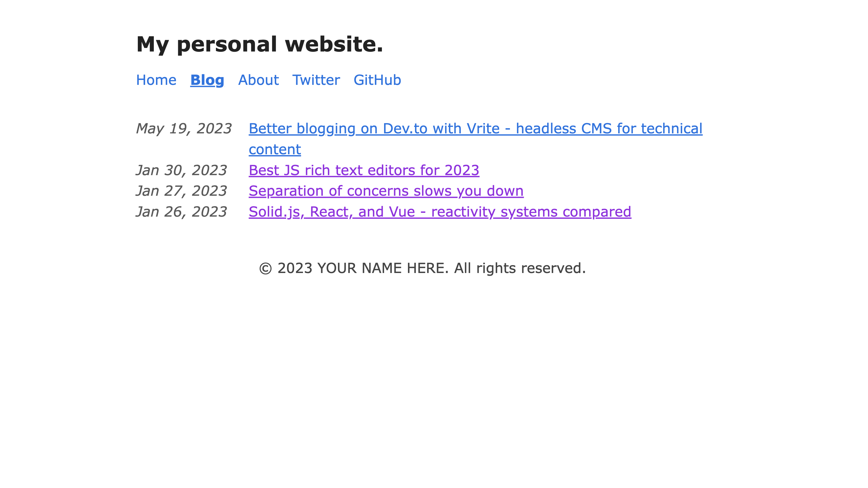This screenshot has height=488, width=868.
Task: Visit the Twitter profile link
Action: point(317,79)
